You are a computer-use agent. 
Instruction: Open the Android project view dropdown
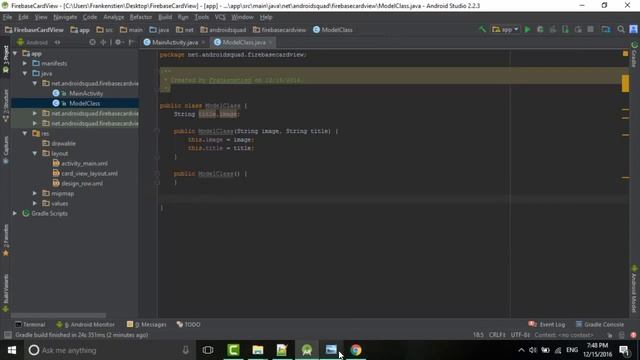tap(37, 42)
